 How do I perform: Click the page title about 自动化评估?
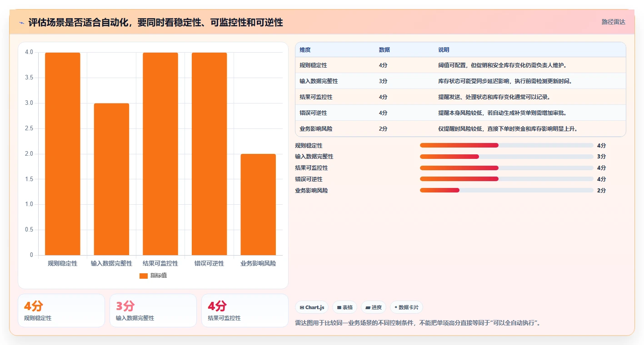156,22
